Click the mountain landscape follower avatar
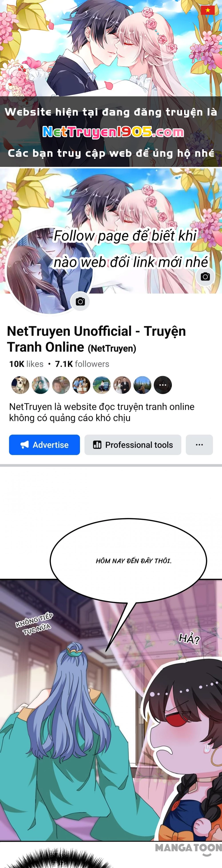Viewport: 222px width, 868px height. [142, 385]
